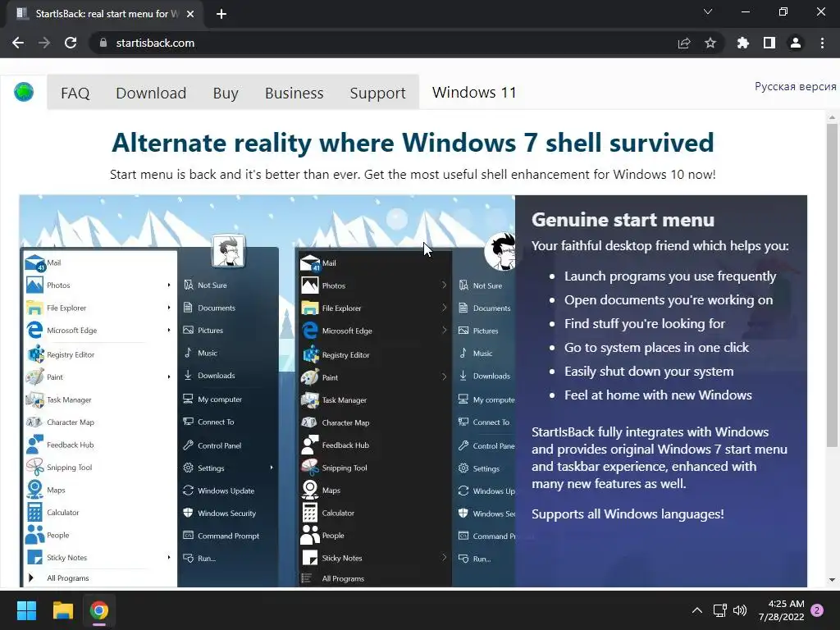840x630 pixels.
Task: Click the scrollbar down arrow
Action: pyautogui.click(x=832, y=580)
